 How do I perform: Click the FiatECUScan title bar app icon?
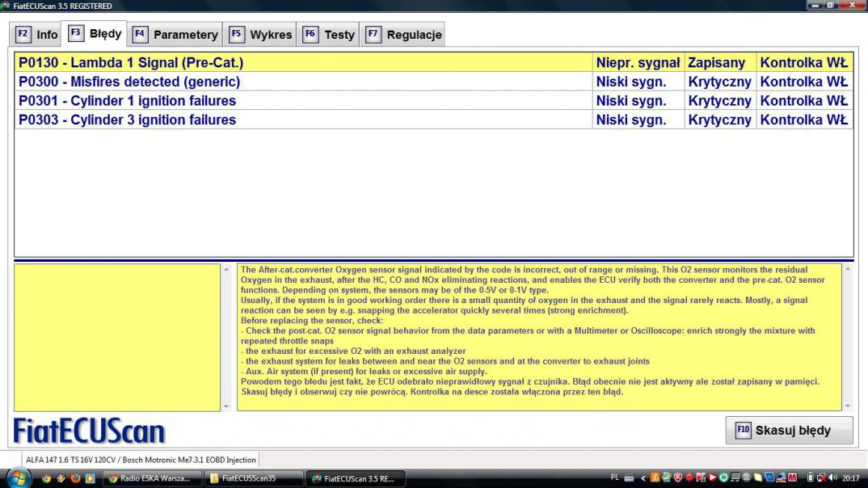(6, 6)
